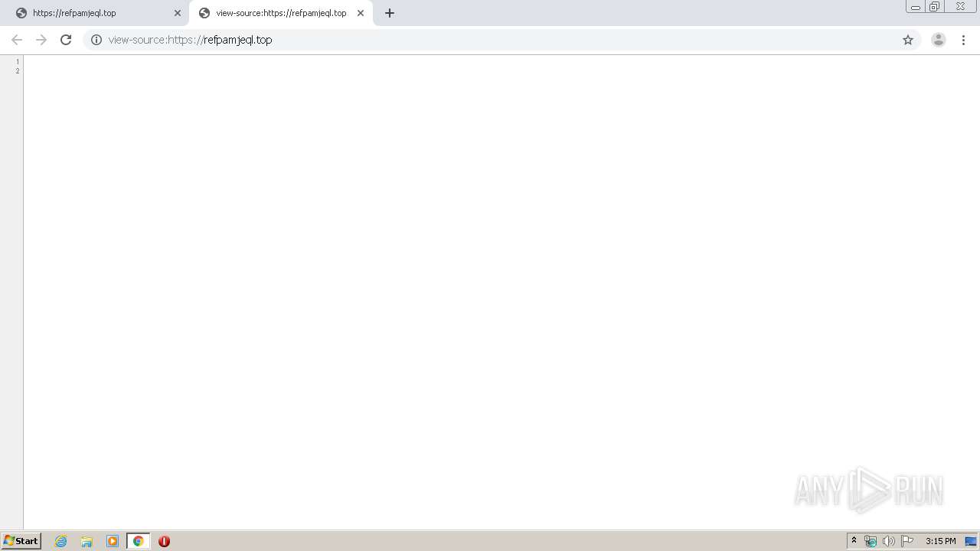Select the view-source:https://refpamjeql.top tab
Image resolution: width=980 pixels, height=551 pixels.
coord(280,13)
